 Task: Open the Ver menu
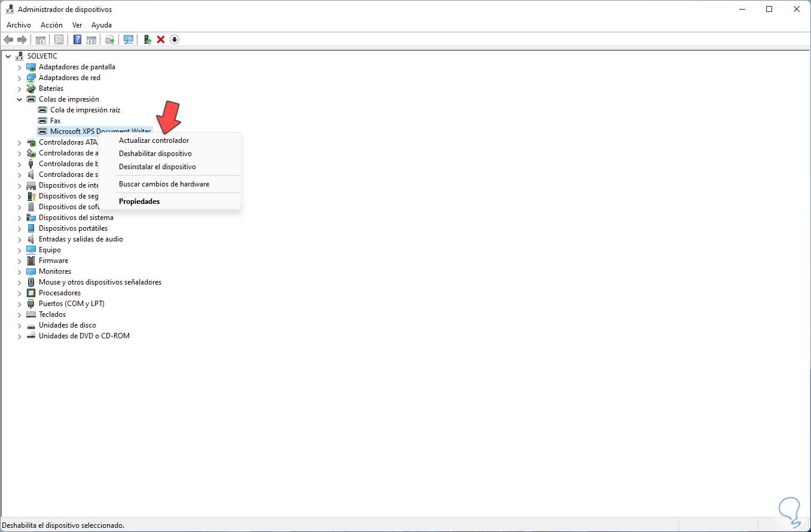77,25
